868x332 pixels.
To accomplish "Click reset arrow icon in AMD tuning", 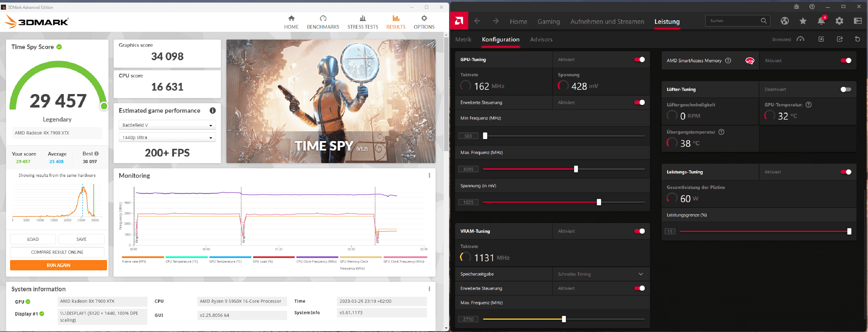I will click(858, 39).
